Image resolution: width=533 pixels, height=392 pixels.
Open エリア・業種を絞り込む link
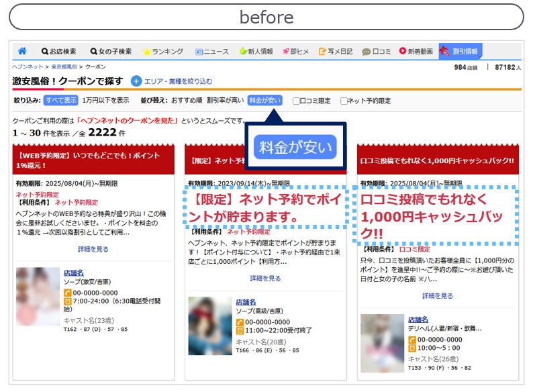pyautogui.click(x=178, y=82)
